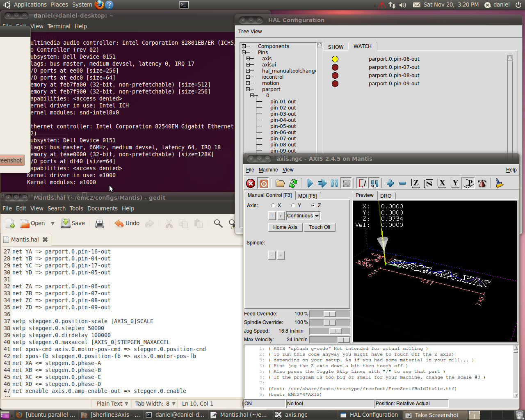Toggle the Machine Power icon in AXIS

[x=264, y=183]
